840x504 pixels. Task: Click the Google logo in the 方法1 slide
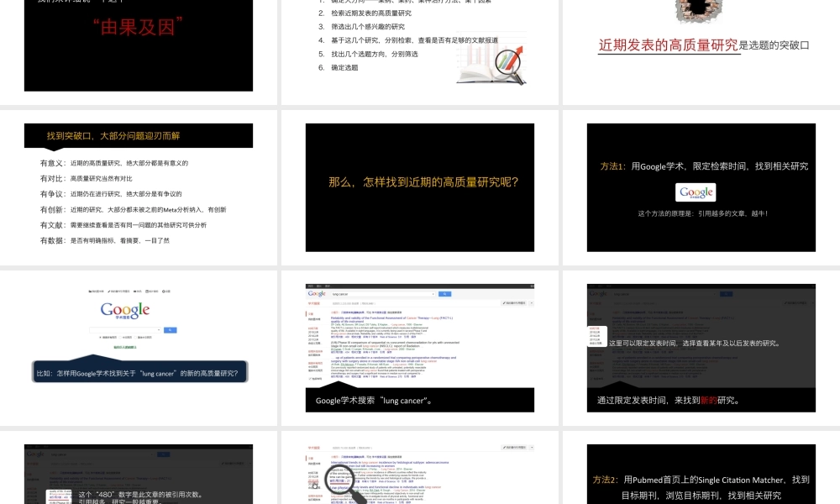[696, 192]
